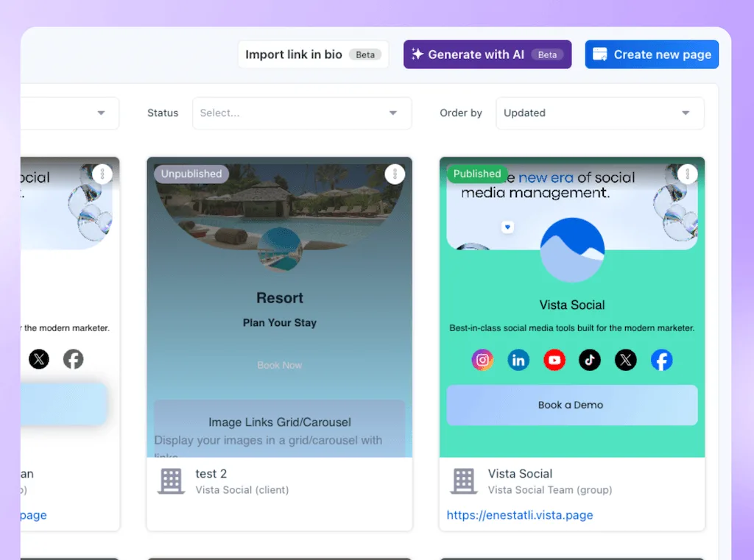
Task: Click the page icon on Create new page
Action: pos(599,54)
